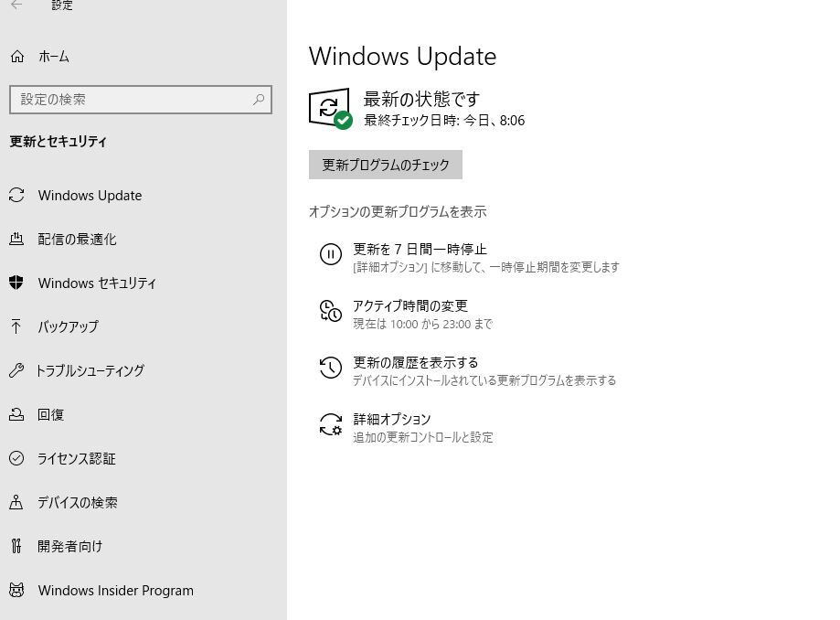Screen dimensions: 840x620
Task: Click the Windows セキュリティ shield icon
Action: point(16,283)
